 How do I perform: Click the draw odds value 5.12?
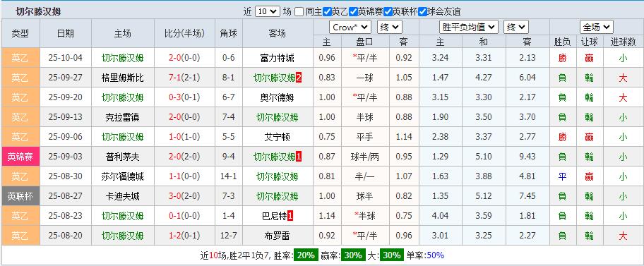[x=484, y=196]
